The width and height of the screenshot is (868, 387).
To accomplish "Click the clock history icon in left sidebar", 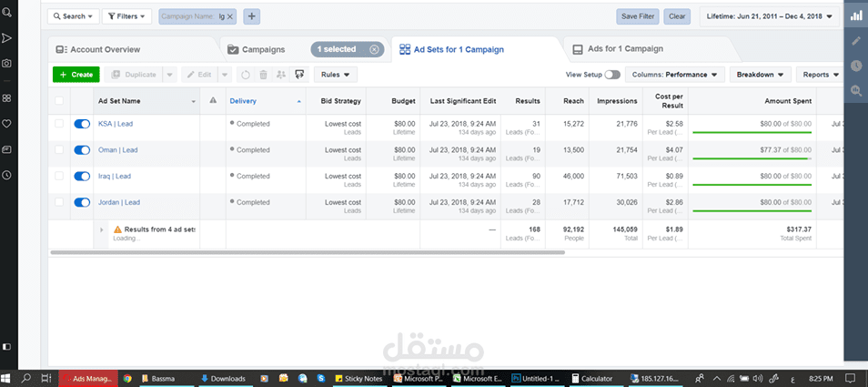I will [x=6, y=175].
